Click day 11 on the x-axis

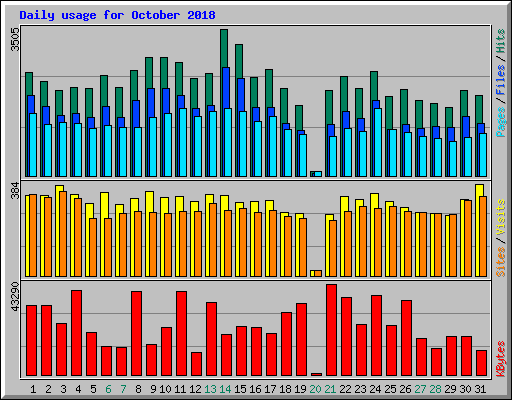180,389
